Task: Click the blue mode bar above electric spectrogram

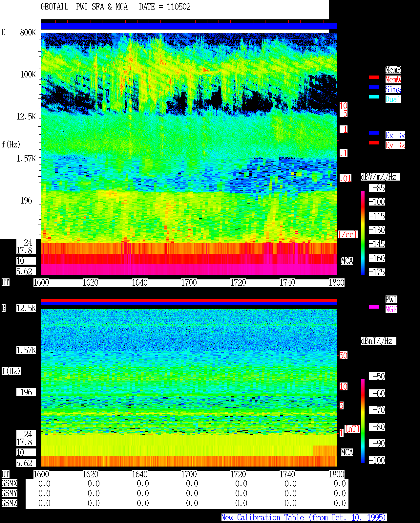Action: click(x=189, y=26)
